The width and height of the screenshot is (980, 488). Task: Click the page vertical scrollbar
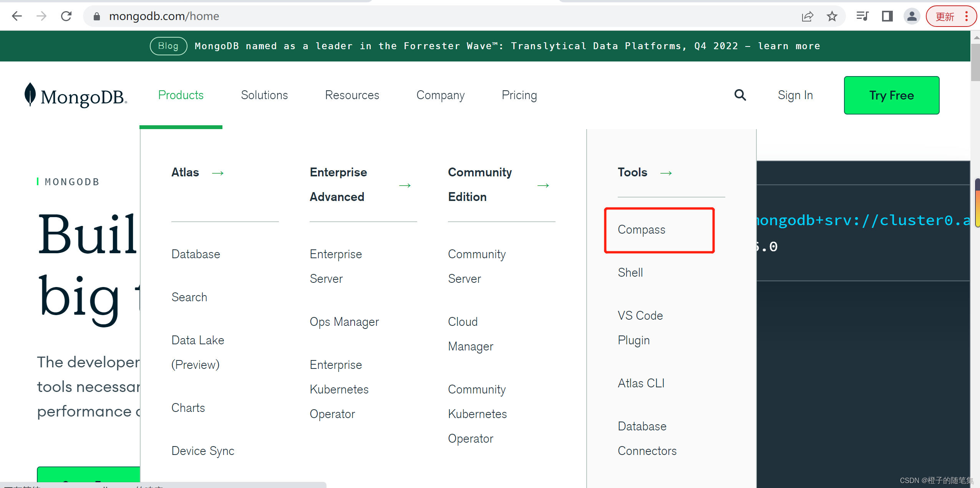coord(975,61)
